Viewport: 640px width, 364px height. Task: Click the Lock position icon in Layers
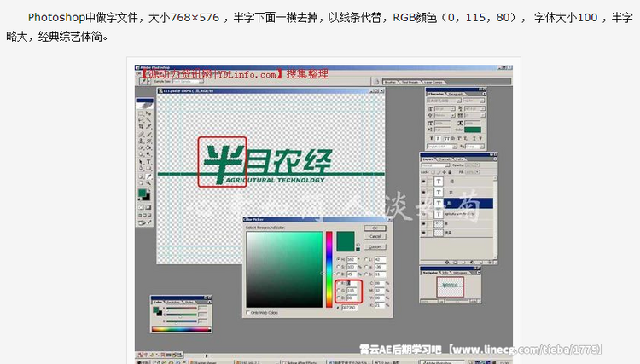click(444, 172)
